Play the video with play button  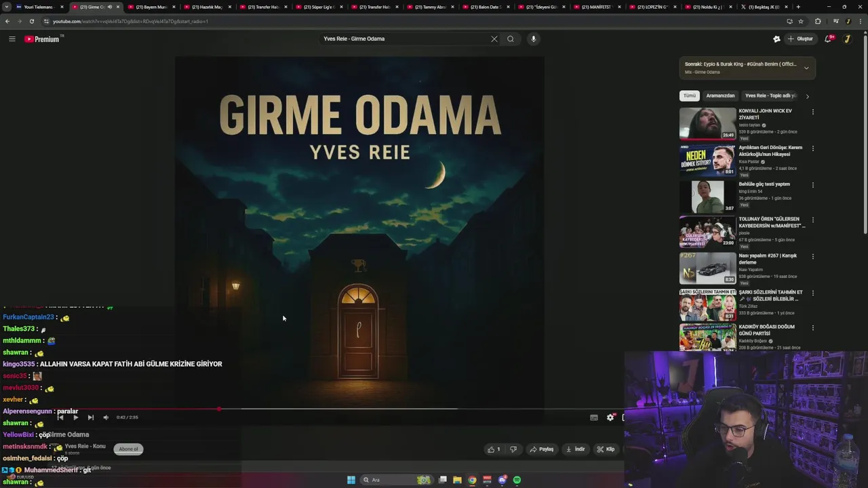pos(75,418)
